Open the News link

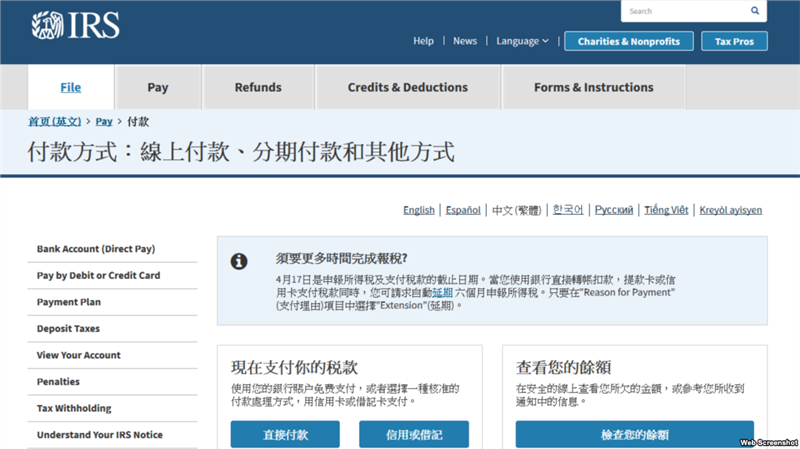click(465, 41)
